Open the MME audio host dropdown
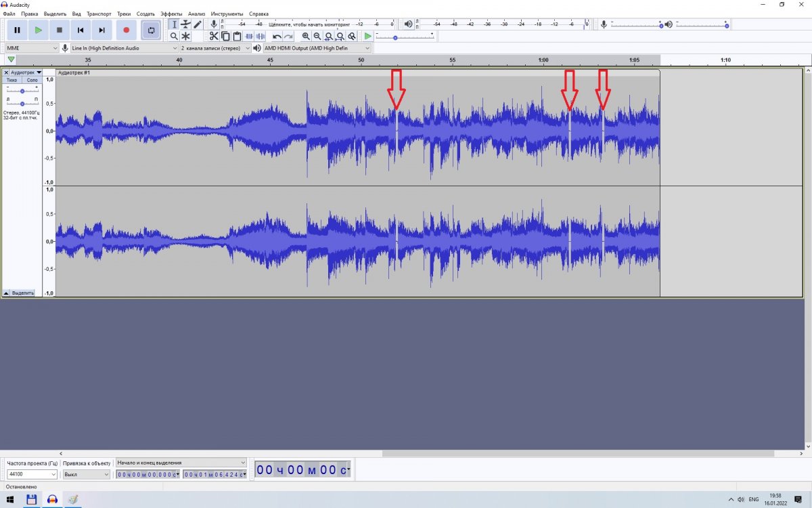 (32, 48)
